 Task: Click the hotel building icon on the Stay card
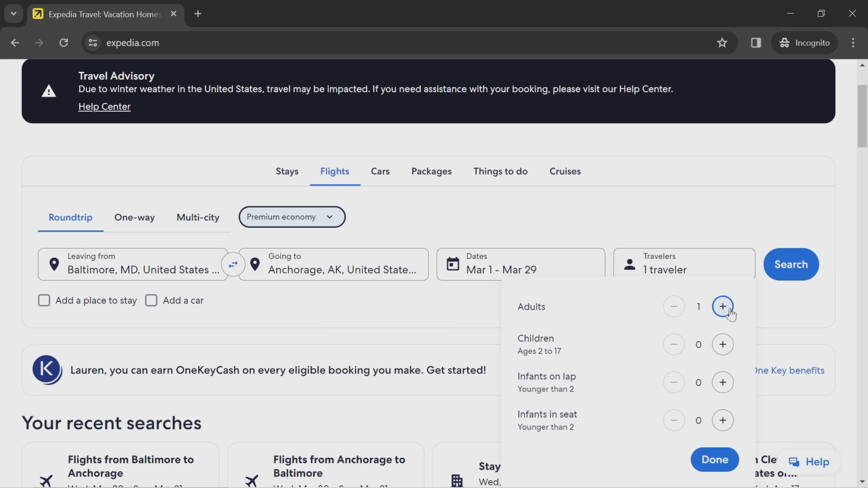coord(457,481)
